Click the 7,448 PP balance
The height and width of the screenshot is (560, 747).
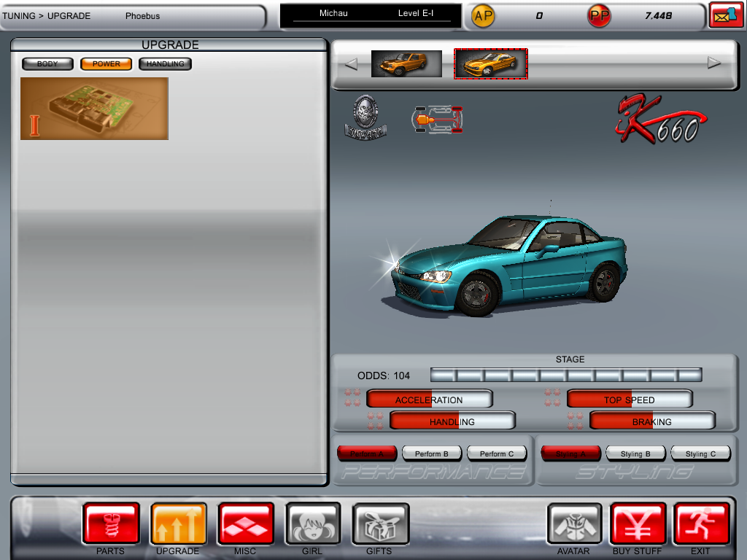pos(659,16)
